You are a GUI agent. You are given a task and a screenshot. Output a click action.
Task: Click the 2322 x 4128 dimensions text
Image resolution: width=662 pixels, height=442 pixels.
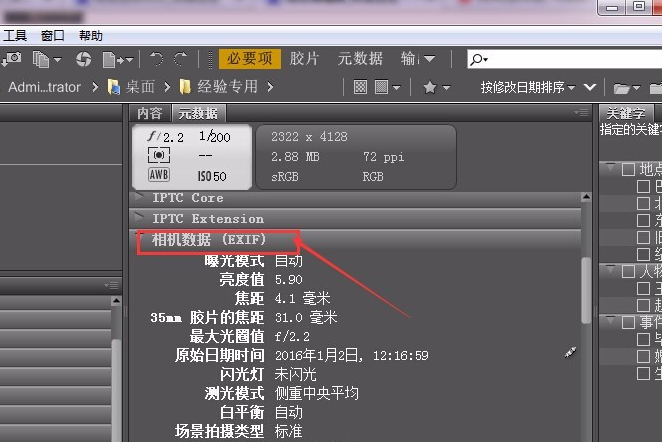click(309, 137)
